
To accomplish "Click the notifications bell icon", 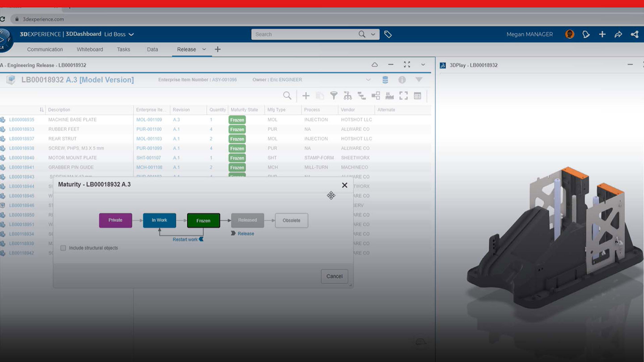I will pyautogui.click(x=586, y=34).
